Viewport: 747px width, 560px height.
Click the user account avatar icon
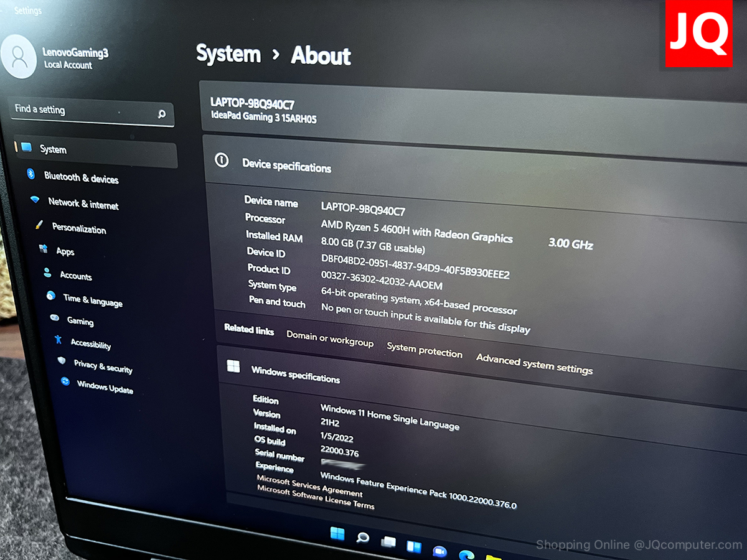coord(20,57)
